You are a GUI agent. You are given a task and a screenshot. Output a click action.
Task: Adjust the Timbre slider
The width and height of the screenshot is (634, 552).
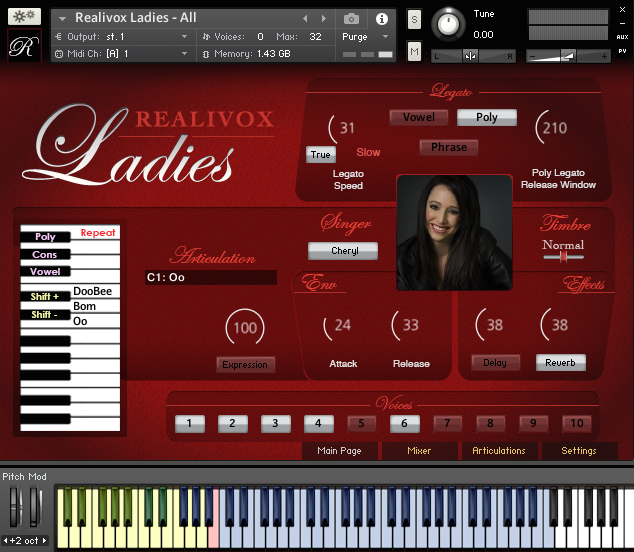click(x=563, y=257)
